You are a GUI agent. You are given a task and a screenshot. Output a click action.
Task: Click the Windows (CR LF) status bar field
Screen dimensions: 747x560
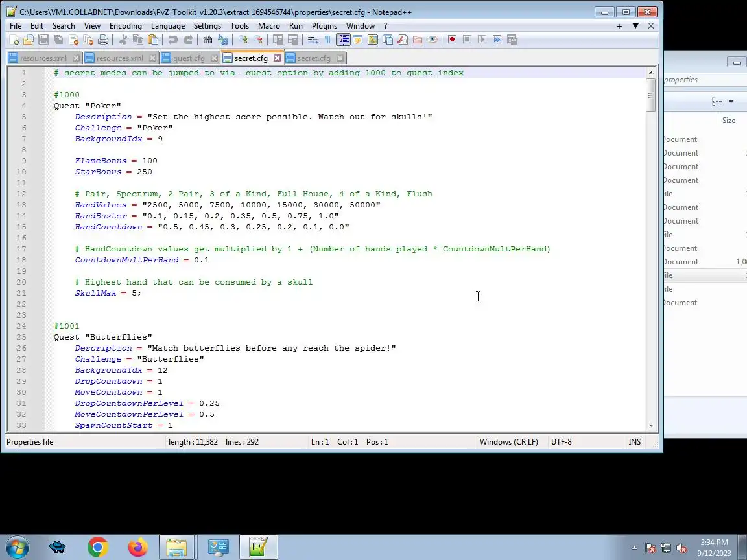pos(509,442)
